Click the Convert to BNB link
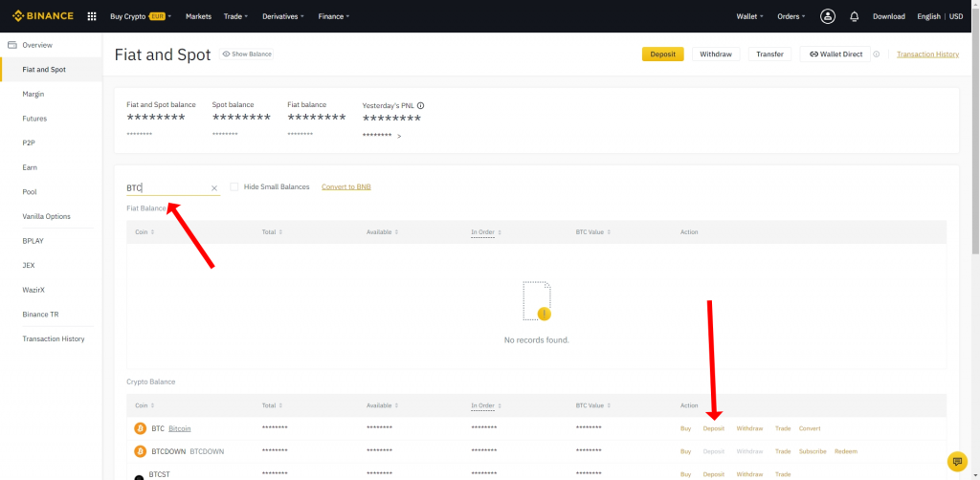The width and height of the screenshot is (980, 480). coord(346,186)
